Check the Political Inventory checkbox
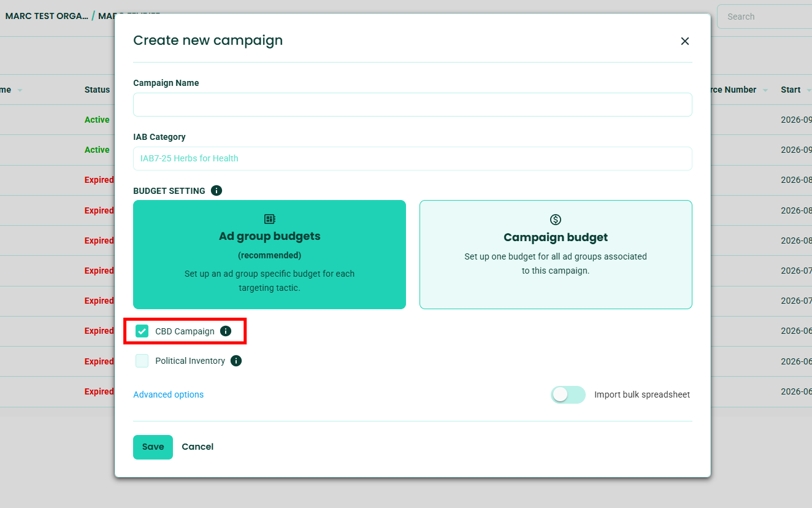 click(x=142, y=361)
